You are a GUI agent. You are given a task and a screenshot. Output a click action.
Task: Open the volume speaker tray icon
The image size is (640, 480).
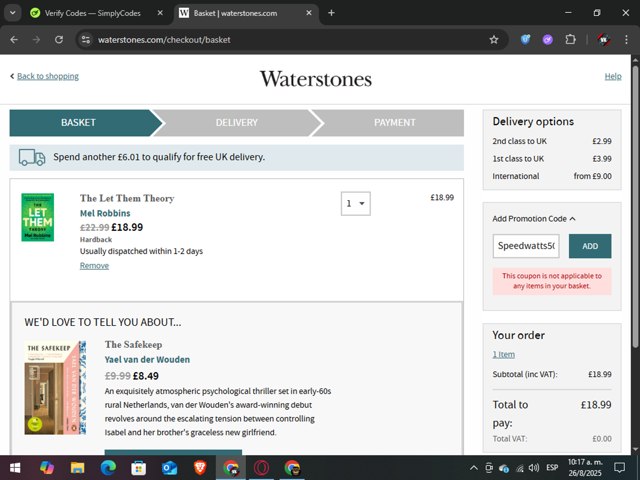[x=533, y=468]
